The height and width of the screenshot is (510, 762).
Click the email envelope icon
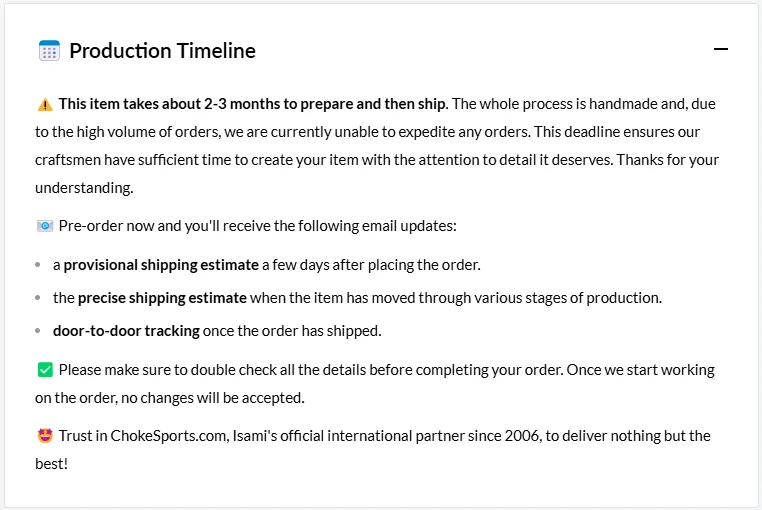pyautogui.click(x=45, y=226)
